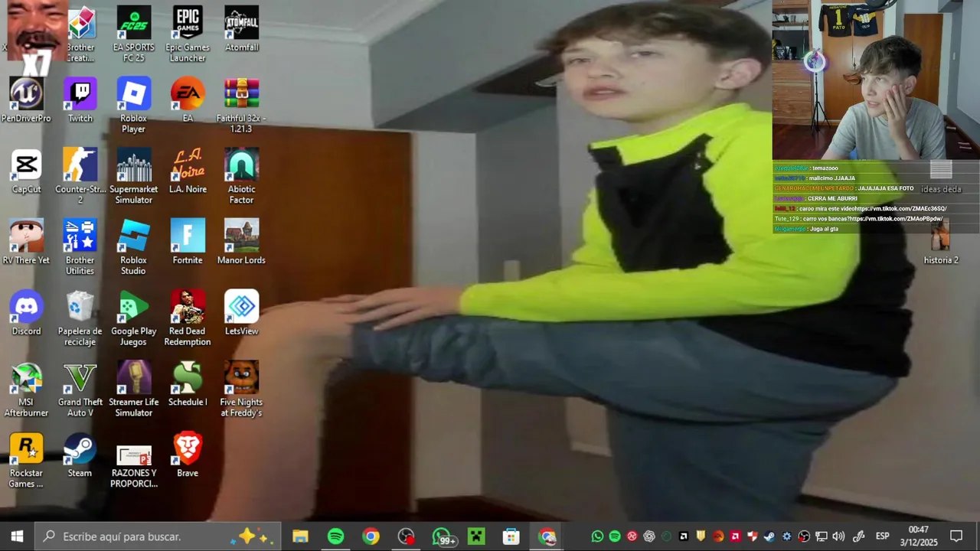Open Spotify from the taskbar
This screenshot has height=551, width=980.
(335, 536)
